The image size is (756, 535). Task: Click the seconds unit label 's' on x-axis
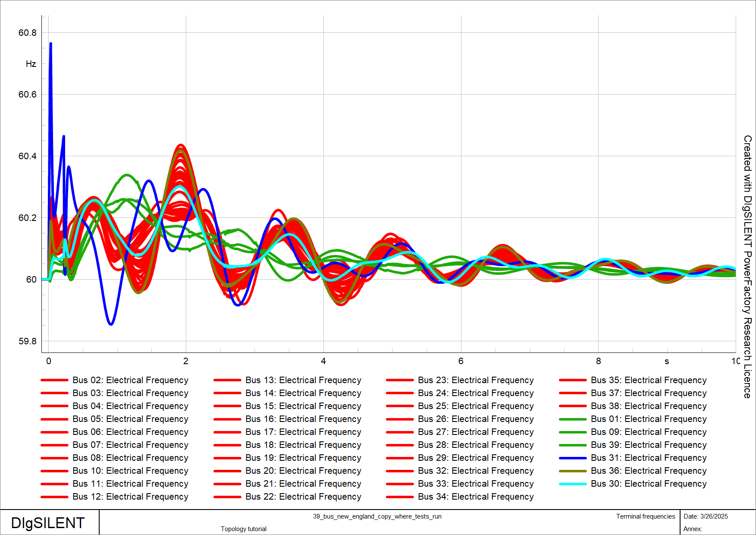tap(667, 362)
